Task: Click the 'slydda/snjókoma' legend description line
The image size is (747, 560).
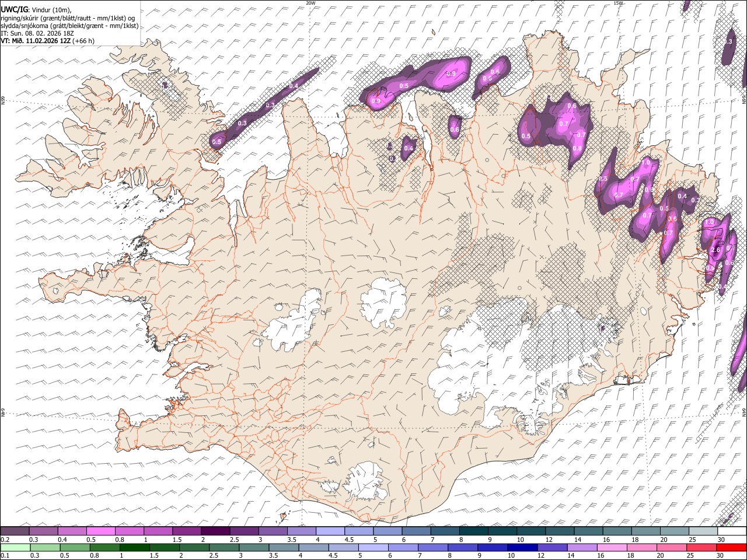Action: point(69,26)
